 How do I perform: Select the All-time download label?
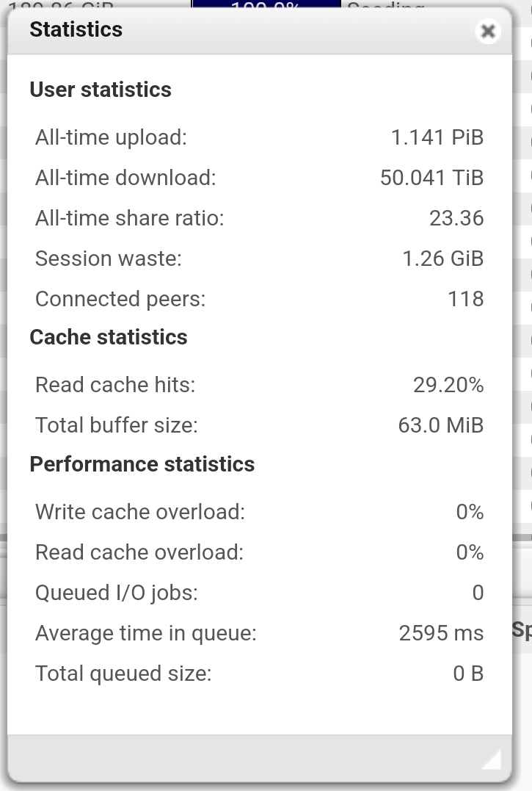tap(125, 178)
